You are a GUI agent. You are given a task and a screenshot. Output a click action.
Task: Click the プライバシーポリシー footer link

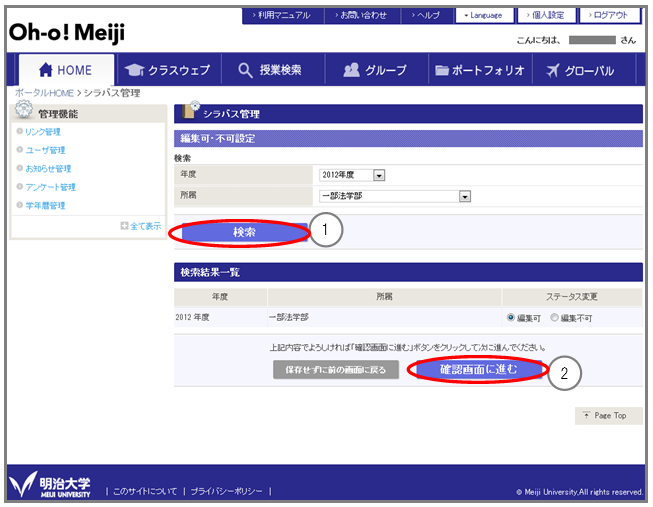(x=227, y=491)
